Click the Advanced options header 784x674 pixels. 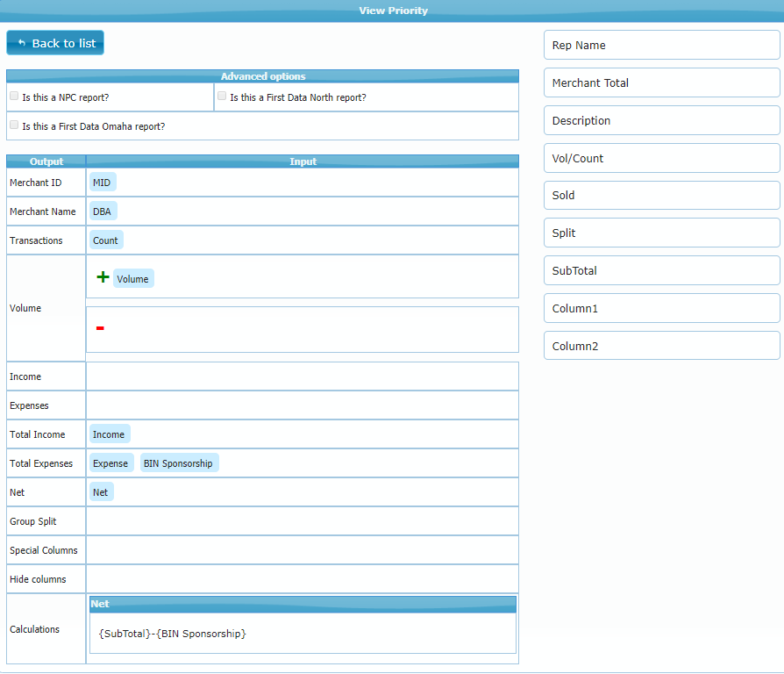(262, 76)
